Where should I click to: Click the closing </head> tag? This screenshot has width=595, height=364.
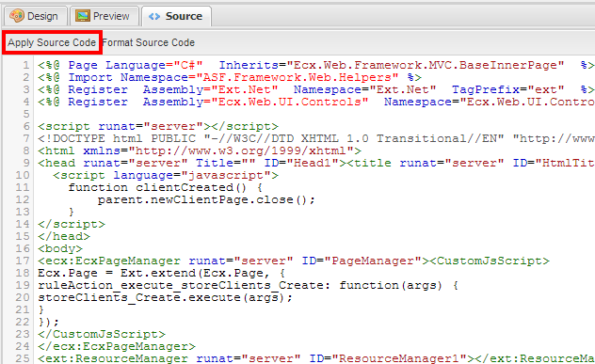pos(64,236)
